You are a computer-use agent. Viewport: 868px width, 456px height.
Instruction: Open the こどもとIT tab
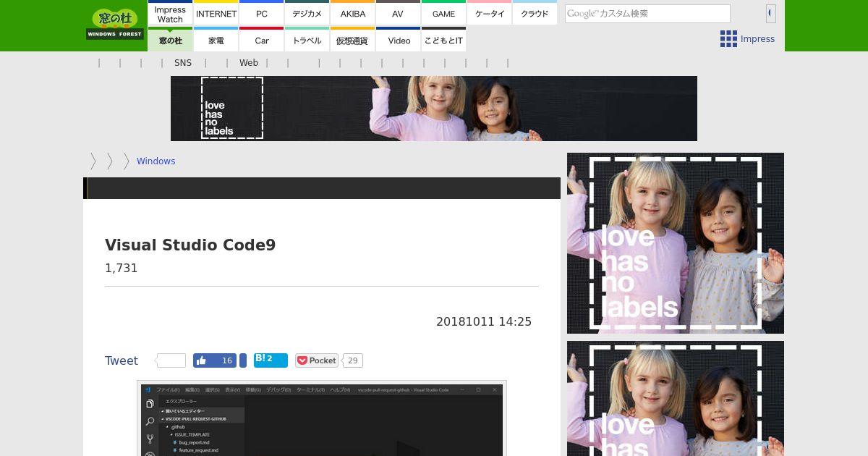pyautogui.click(x=443, y=40)
